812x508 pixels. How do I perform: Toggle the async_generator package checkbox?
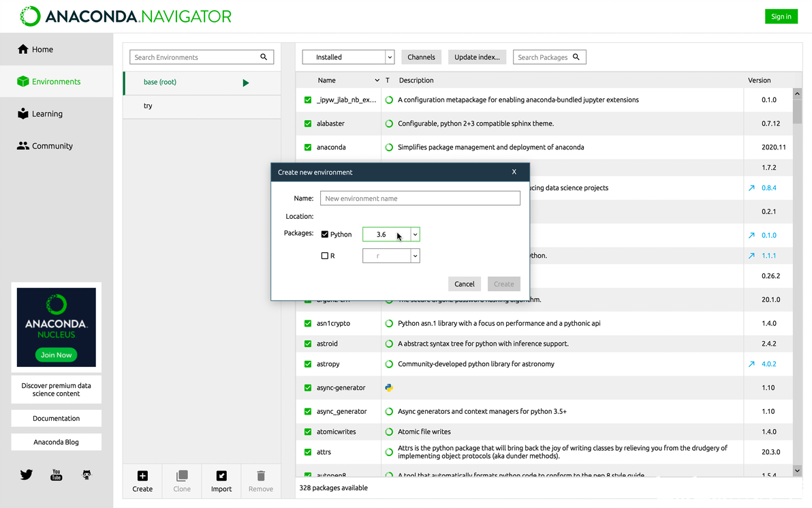tap(308, 412)
